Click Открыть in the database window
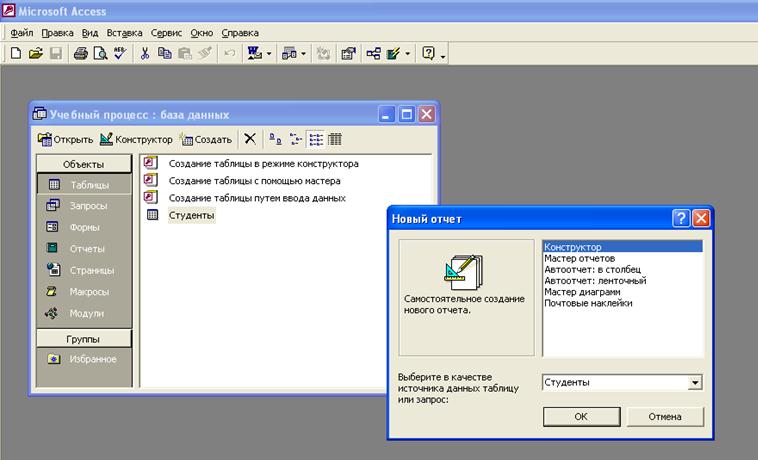Viewport: 758px width, 460px height. coord(65,140)
